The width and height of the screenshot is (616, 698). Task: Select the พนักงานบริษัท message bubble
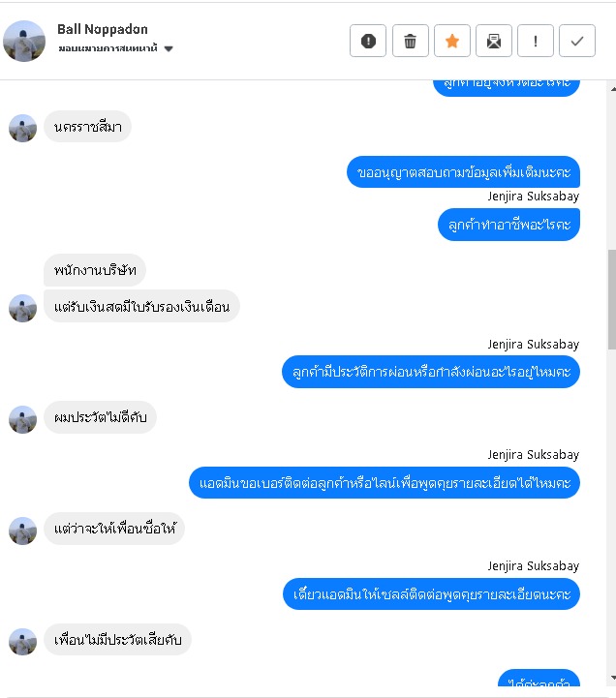coord(95,270)
